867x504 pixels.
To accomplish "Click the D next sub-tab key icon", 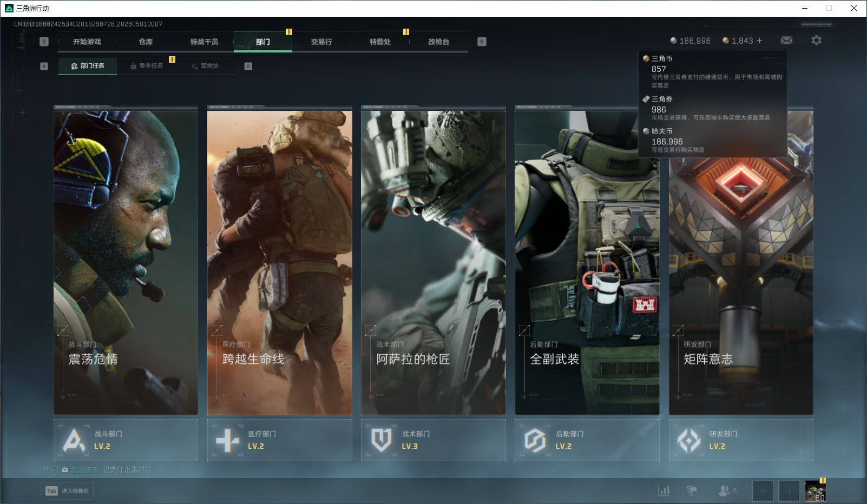I will click(x=248, y=66).
